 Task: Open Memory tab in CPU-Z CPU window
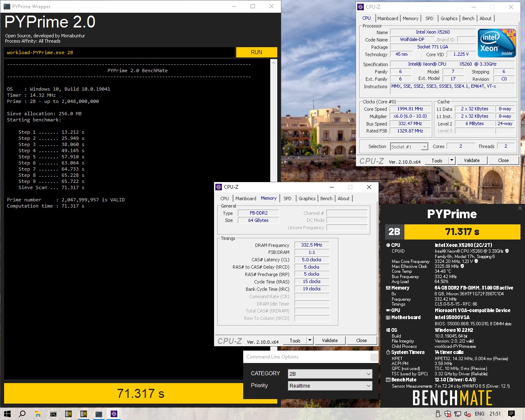coord(411,18)
